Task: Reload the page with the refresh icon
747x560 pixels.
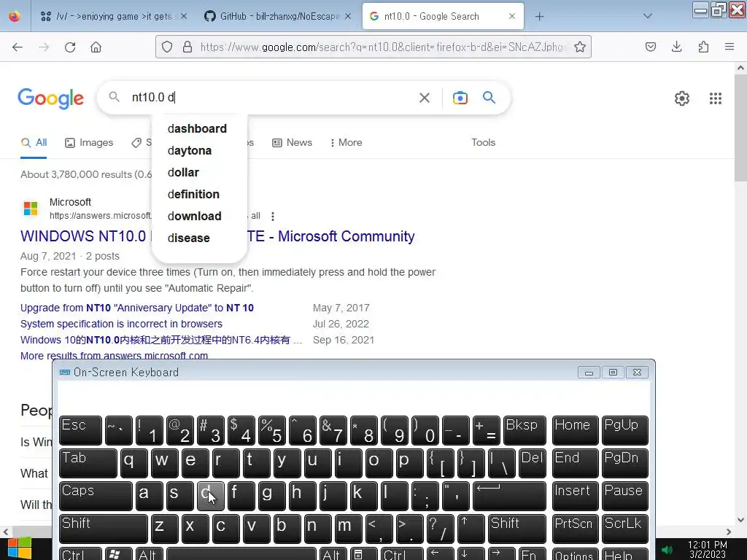Action: [70, 47]
